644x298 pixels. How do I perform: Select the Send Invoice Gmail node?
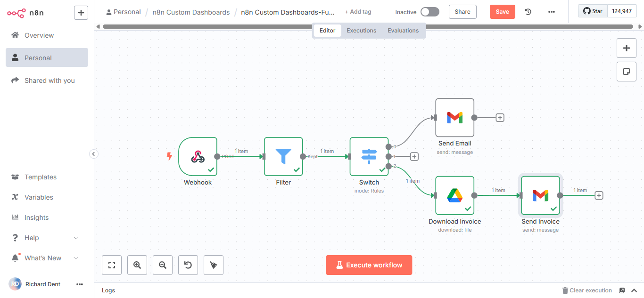pos(540,195)
